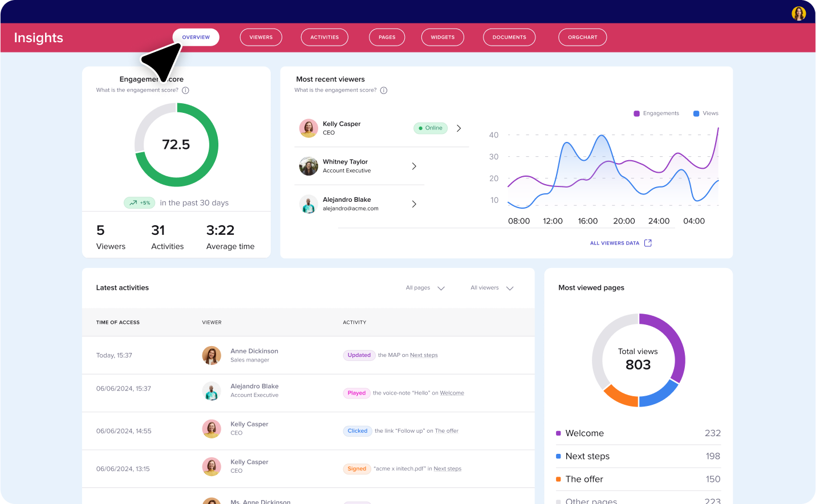
Task: Click the external link icon beside All Viewers Data
Action: coord(648,243)
